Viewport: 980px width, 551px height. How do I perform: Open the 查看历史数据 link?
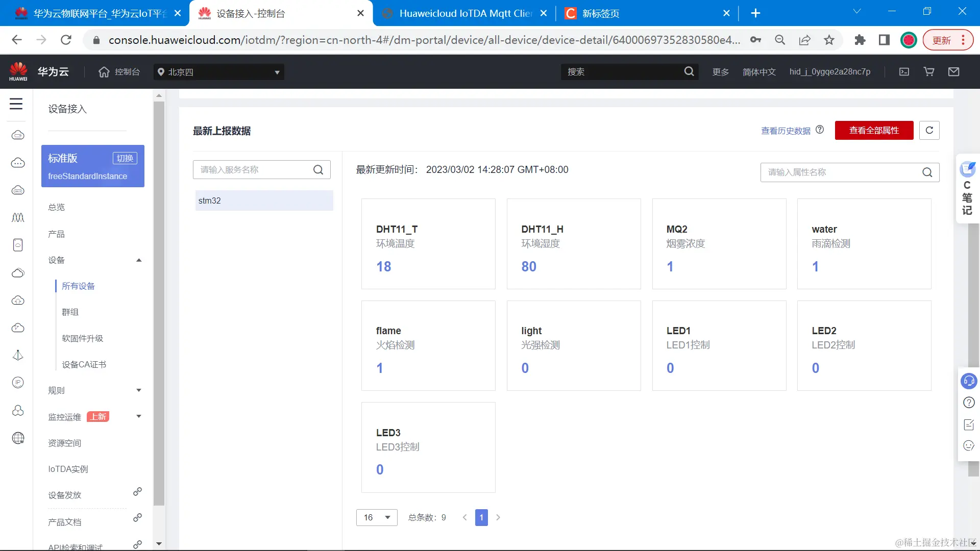pos(786,131)
